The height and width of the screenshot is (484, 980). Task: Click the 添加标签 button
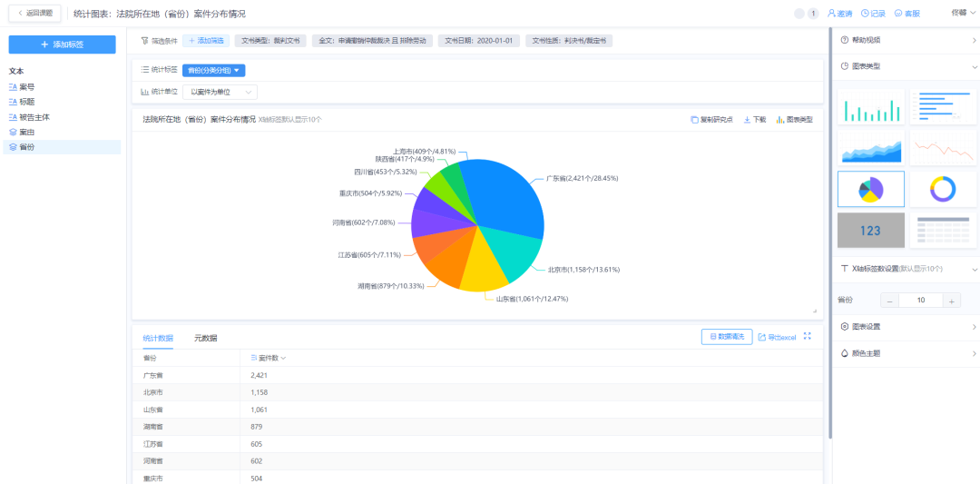(62, 44)
